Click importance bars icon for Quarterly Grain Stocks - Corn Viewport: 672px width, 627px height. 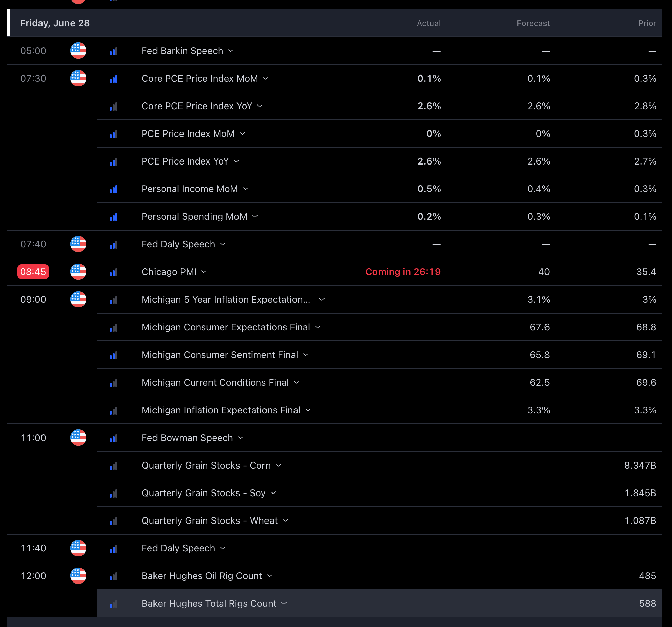114,466
